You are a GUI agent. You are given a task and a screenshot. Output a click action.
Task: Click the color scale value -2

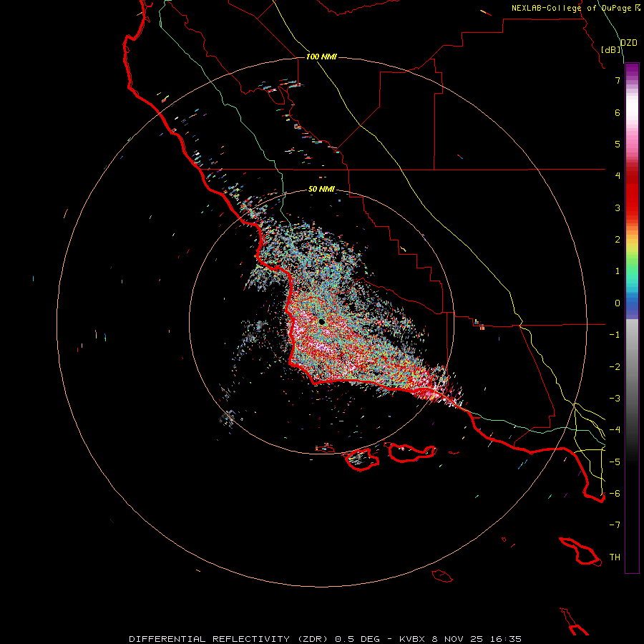pos(615,367)
